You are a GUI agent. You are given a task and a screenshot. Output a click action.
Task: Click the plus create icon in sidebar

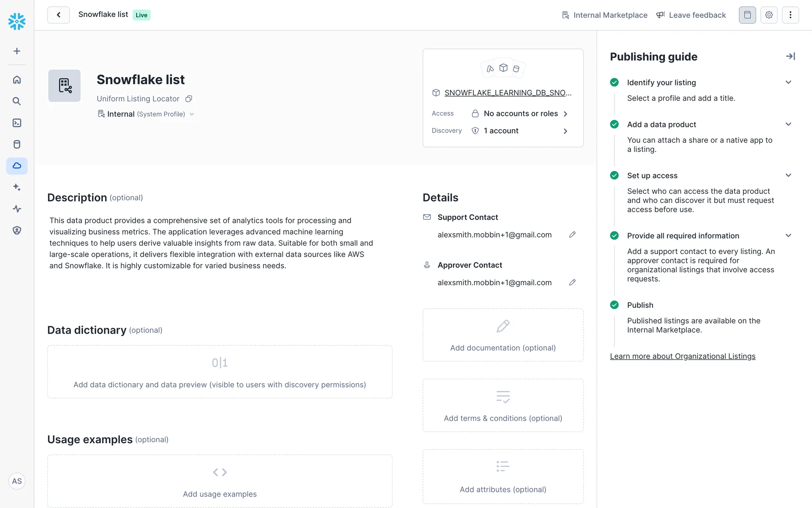click(17, 51)
